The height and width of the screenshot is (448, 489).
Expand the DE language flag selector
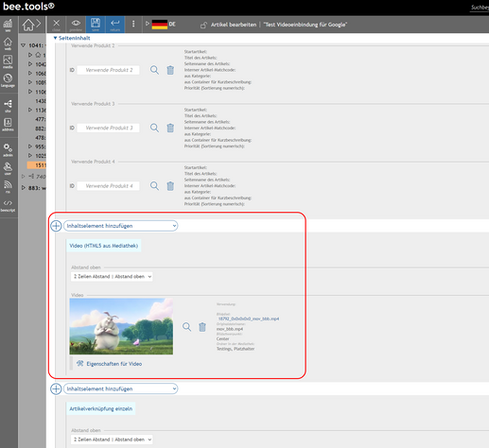coord(148,24)
